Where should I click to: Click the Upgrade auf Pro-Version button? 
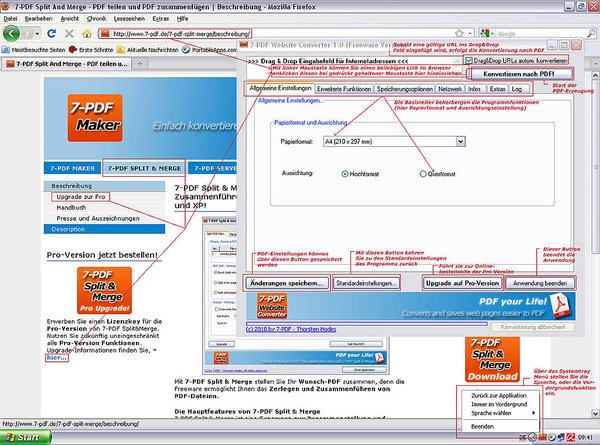(462, 283)
